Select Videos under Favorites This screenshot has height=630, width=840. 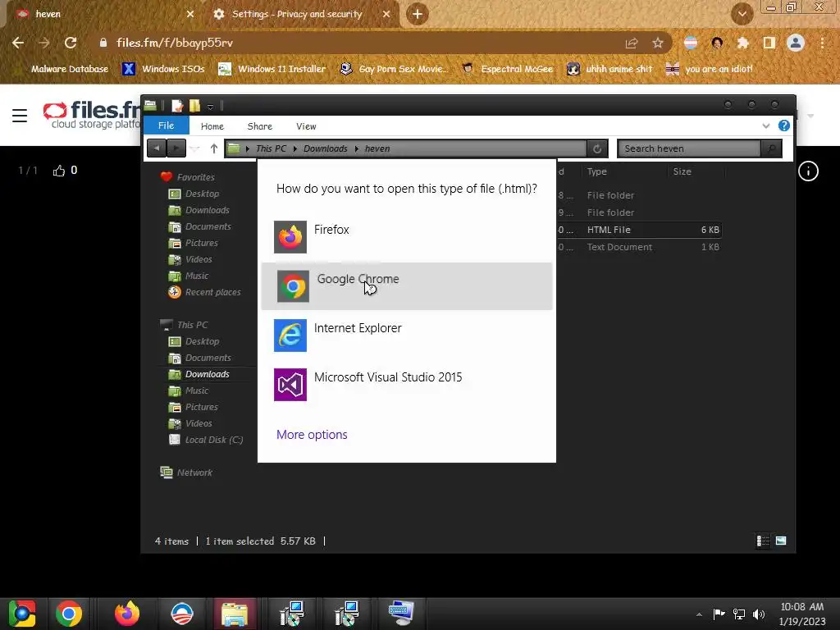199,259
